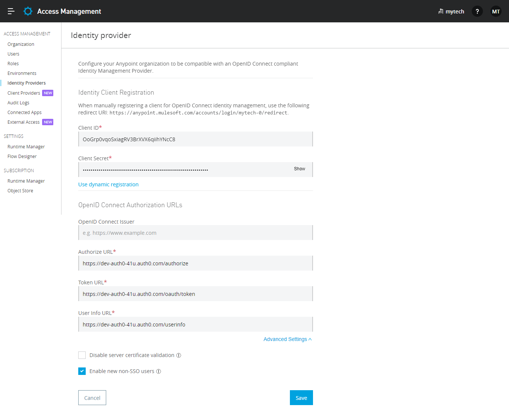Click the Use dynamic registration link
509x420 pixels.
pyautogui.click(x=108, y=184)
